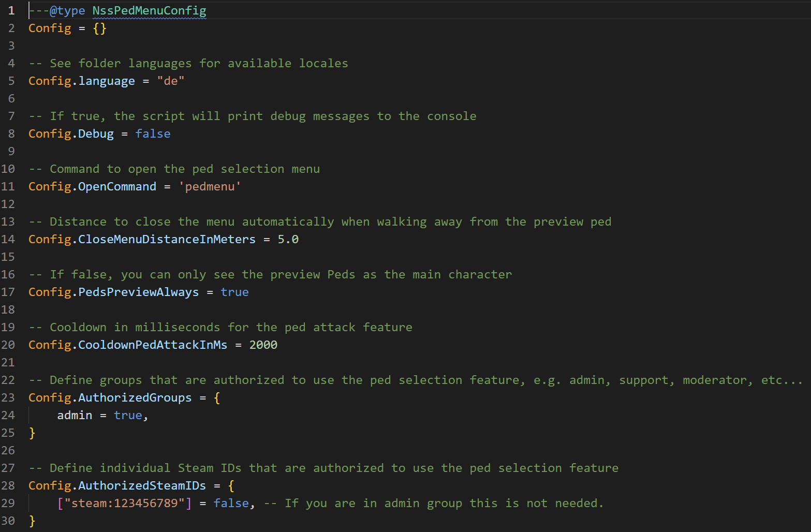Screen dimensions: 811x532
Task: Click the debug messages comment on line 7
Action: pyautogui.click(x=254, y=116)
